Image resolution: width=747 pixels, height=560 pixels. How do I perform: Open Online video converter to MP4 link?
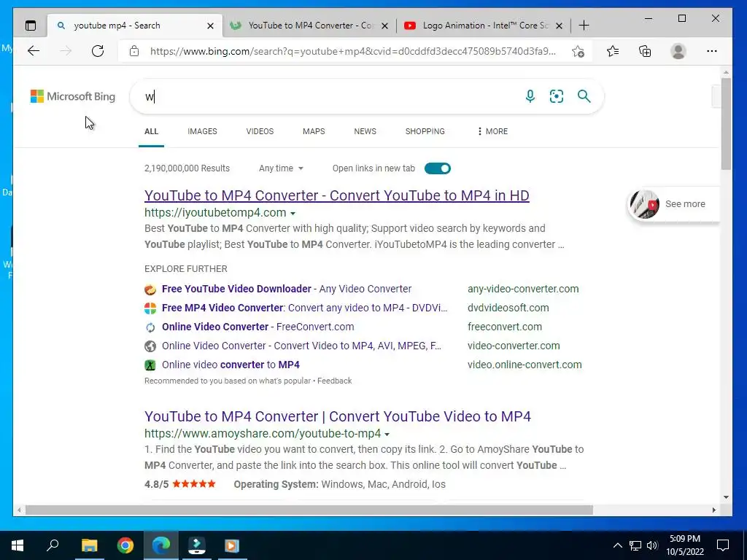231,365
